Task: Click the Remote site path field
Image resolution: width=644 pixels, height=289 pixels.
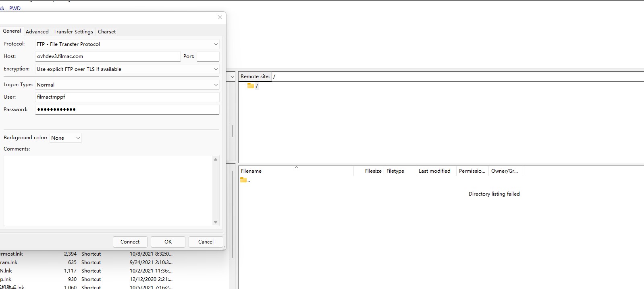Action: tap(457, 76)
